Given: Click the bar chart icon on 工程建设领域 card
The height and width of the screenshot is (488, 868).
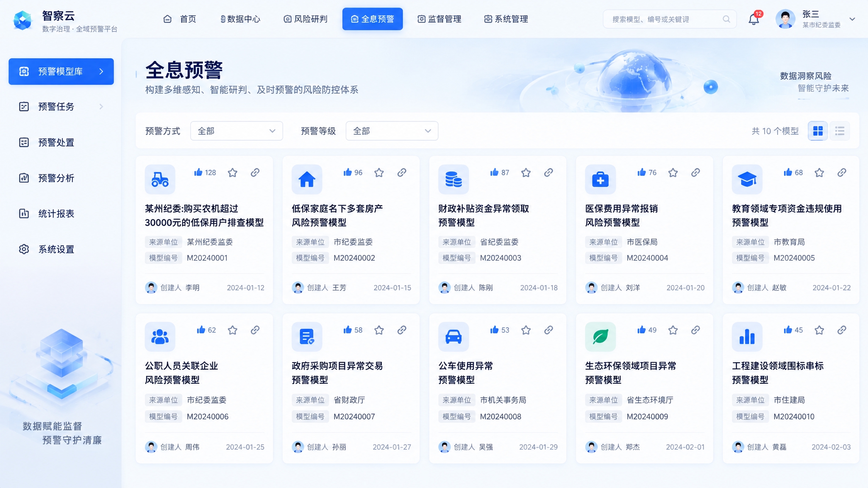Looking at the screenshot, I should coord(747,337).
